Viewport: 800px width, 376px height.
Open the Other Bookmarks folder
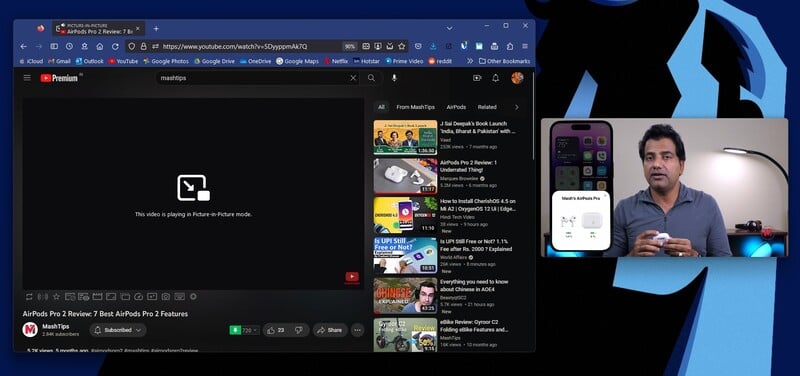[505, 61]
